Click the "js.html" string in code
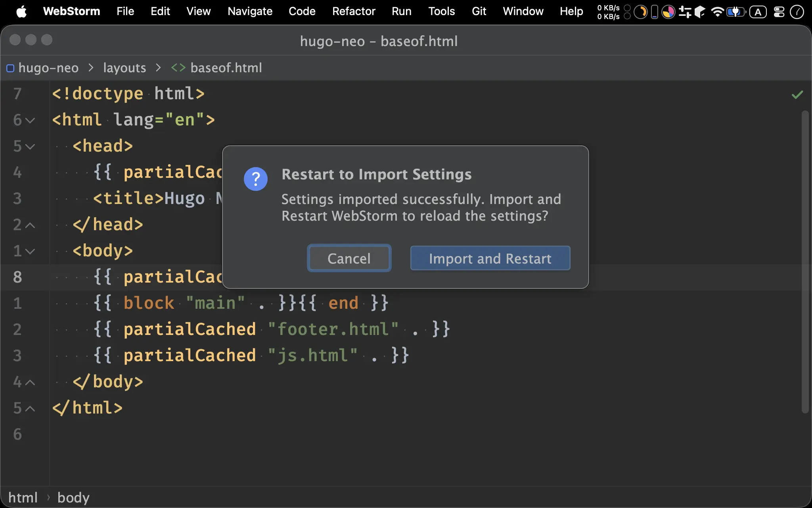Screen dimensions: 812x508 (312, 355)
